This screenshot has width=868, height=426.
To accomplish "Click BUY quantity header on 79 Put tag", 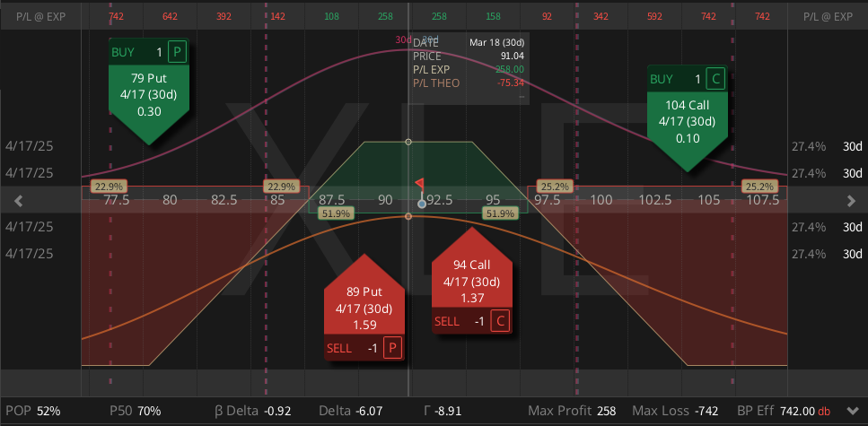I will coord(149,52).
